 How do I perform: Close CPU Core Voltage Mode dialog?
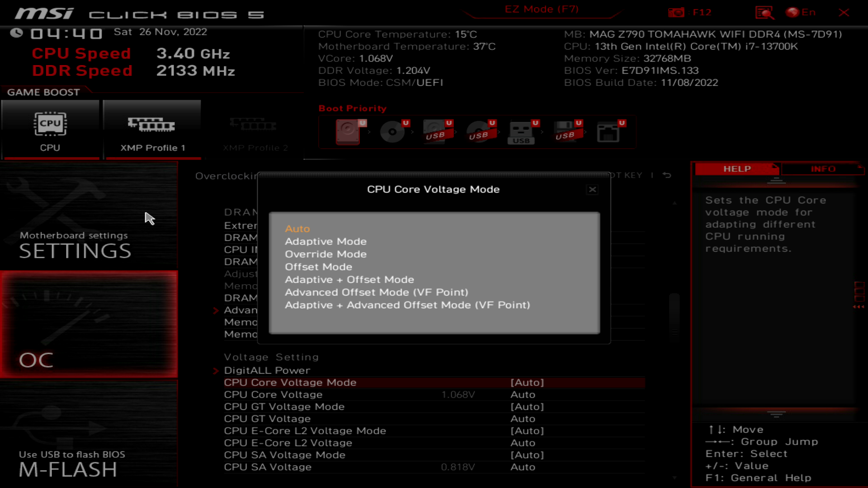click(x=593, y=189)
